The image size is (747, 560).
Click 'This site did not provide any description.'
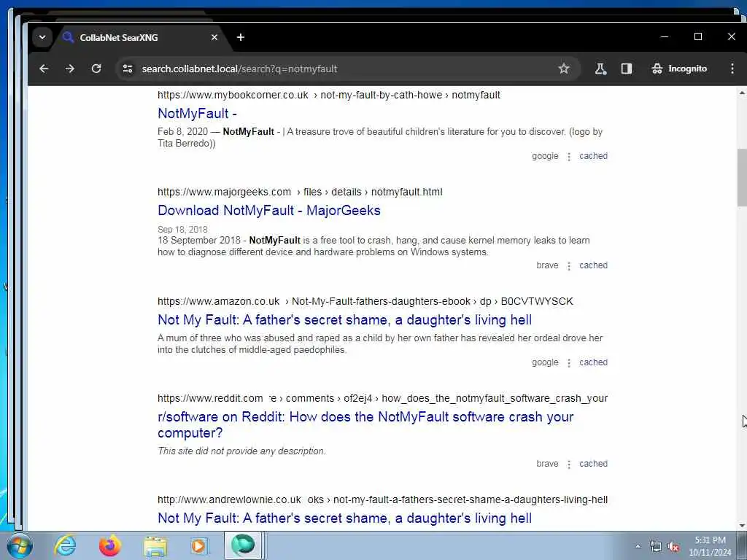241,451
